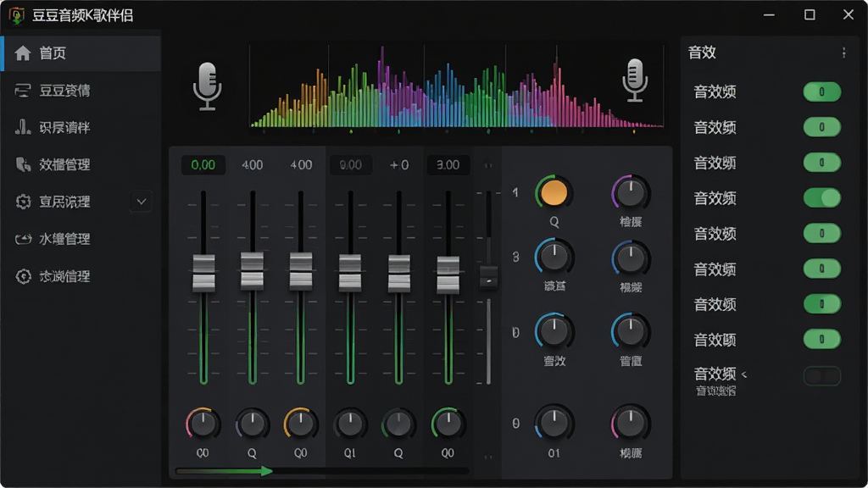Screen dimensions: 868x488
Task: Click the green 0.00 value box
Action: (x=203, y=165)
